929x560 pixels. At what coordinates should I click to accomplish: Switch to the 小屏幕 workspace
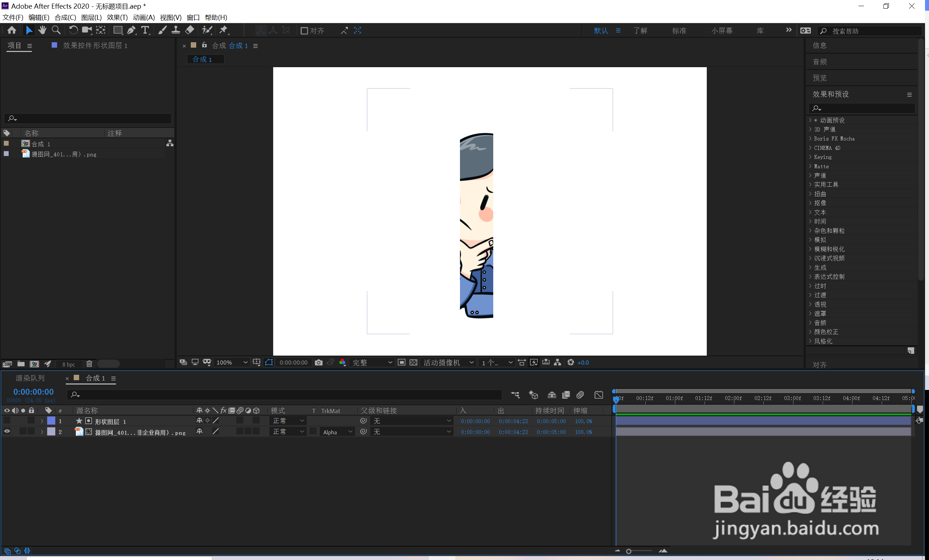coord(722,31)
